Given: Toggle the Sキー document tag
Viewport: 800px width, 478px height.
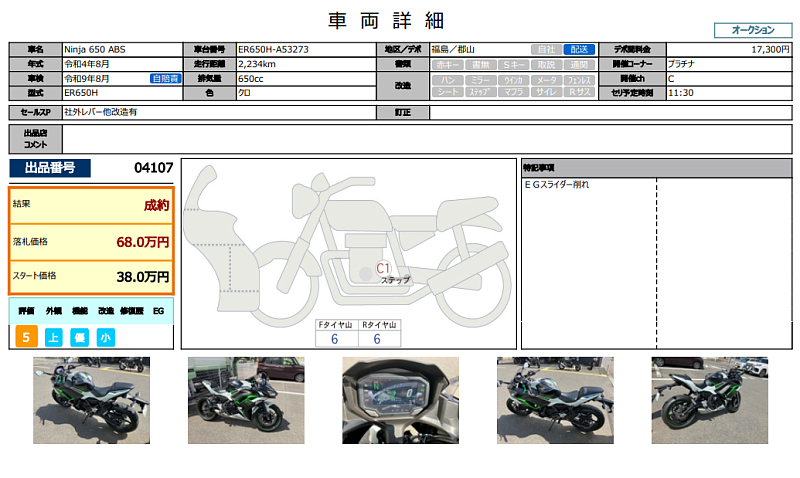Looking at the screenshot, I should pyautogui.click(x=513, y=65).
